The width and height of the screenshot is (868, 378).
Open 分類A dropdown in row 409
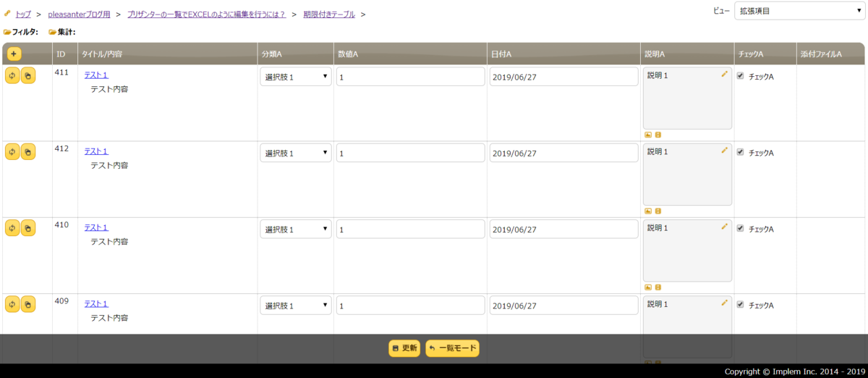pyautogui.click(x=296, y=306)
